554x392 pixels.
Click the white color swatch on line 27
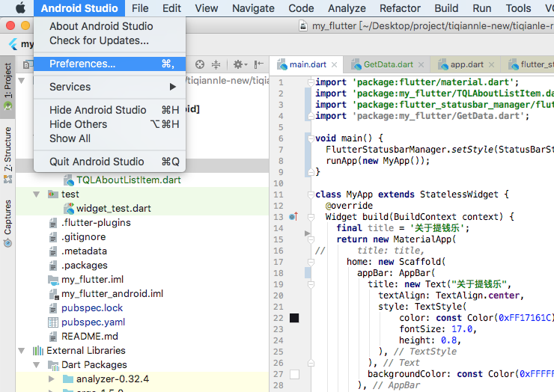(294, 374)
